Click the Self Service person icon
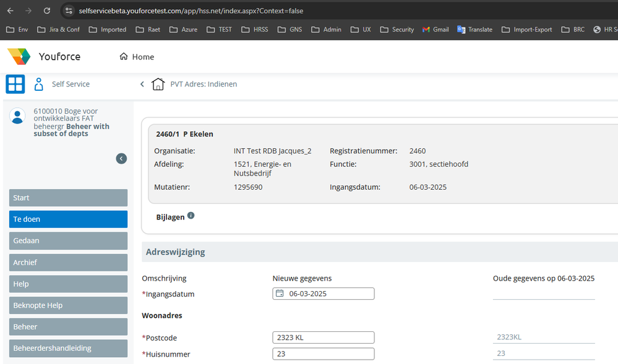This screenshot has height=364, width=618. [x=38, y=84]
